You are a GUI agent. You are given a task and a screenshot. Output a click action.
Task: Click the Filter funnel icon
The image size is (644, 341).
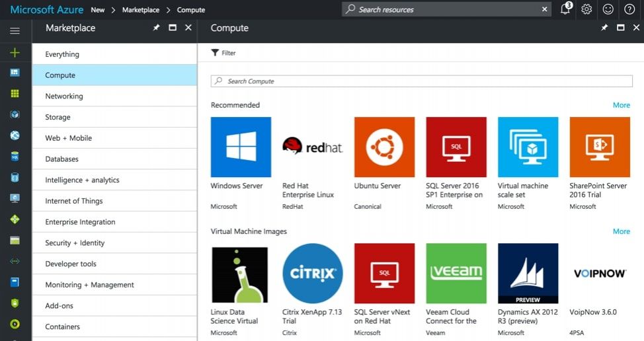[x=215, y=53]
